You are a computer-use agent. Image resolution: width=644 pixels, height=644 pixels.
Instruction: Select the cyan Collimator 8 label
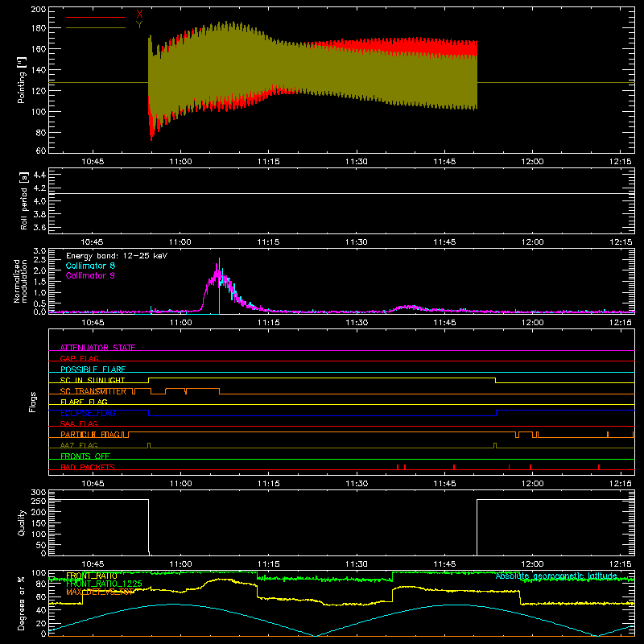pos(90,266)
